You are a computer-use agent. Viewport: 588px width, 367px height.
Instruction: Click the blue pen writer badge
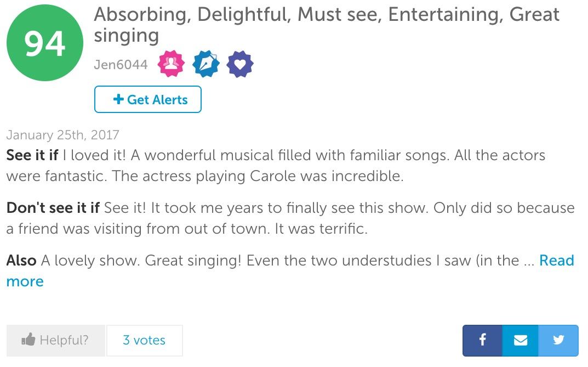coord(205,65)
